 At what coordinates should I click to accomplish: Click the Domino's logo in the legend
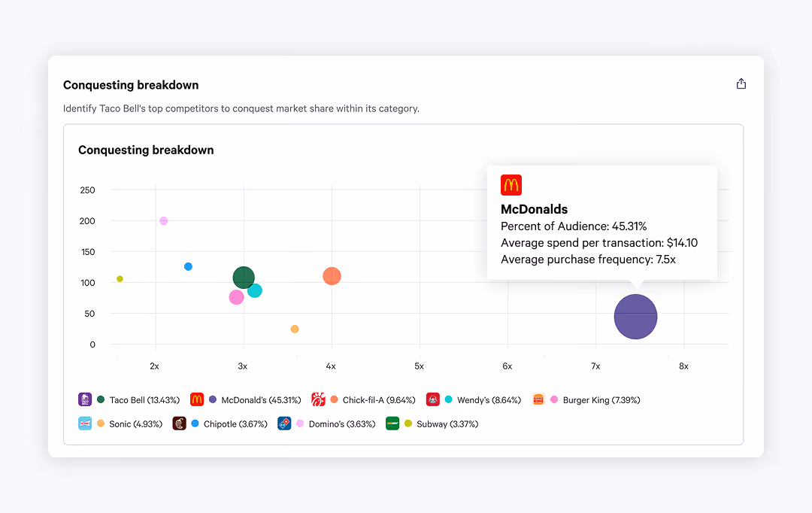[284, 423]
